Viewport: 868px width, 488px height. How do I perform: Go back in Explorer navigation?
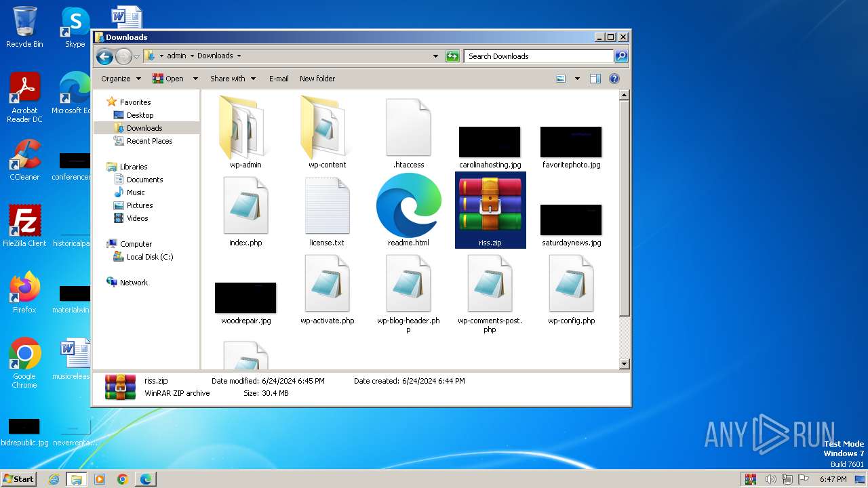pos(104,56)
